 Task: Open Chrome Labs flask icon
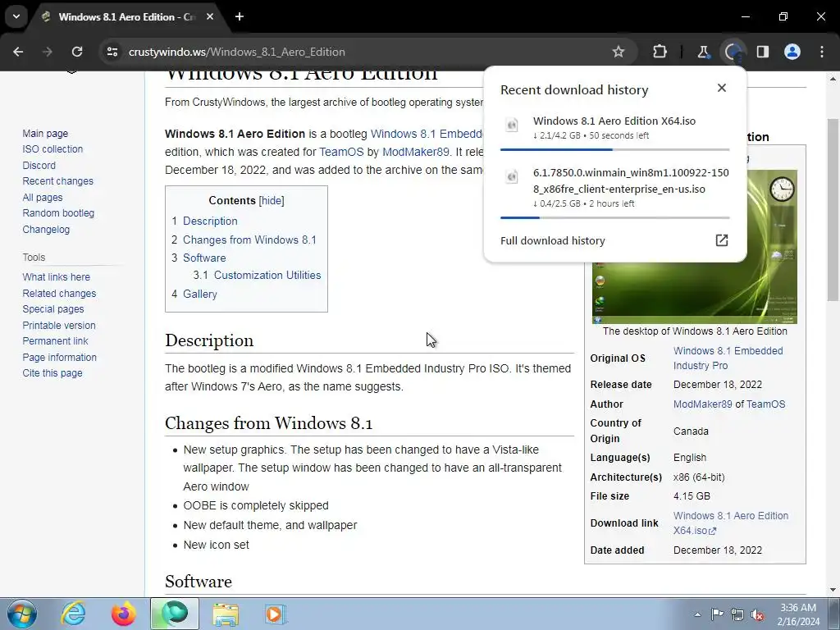click(703, 52)
